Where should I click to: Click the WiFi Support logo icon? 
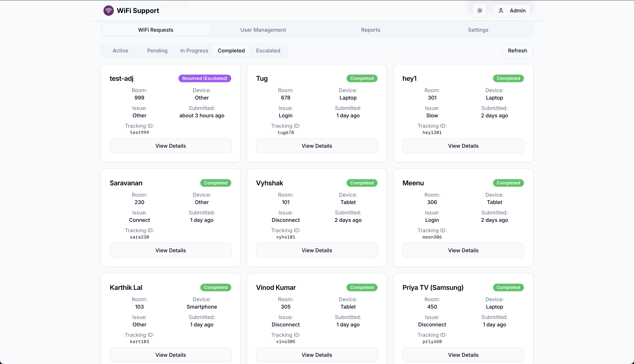tap(108, 11)
